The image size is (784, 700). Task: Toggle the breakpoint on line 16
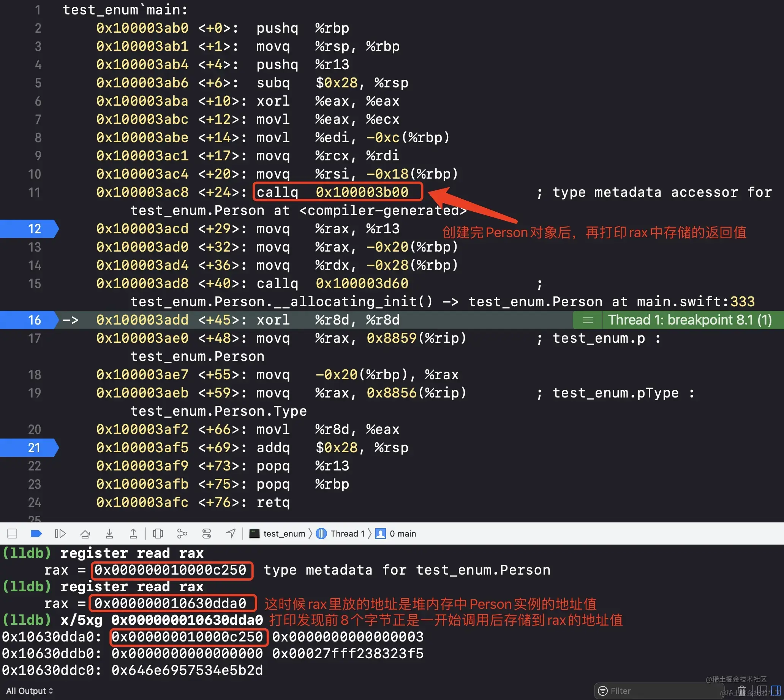(29, 320)
